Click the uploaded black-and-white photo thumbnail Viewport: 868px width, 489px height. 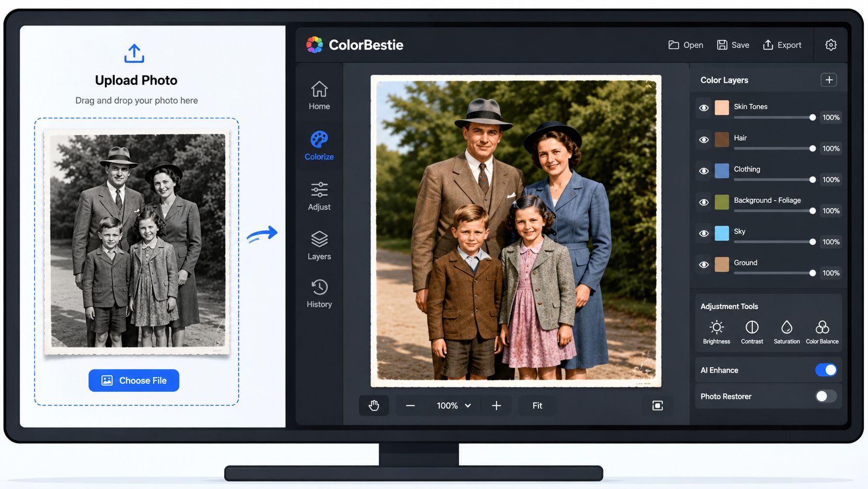(x=137, y=242)
